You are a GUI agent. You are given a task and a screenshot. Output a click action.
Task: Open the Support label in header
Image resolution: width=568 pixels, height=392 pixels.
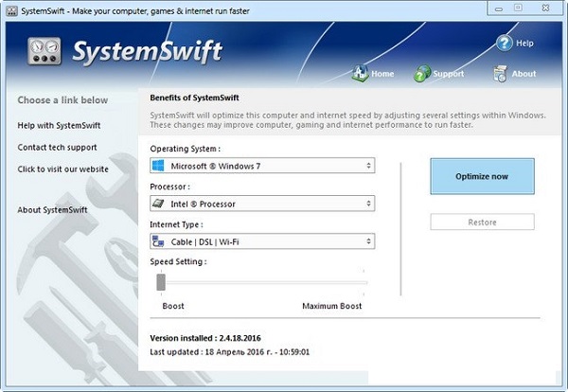tap(449, 74)
